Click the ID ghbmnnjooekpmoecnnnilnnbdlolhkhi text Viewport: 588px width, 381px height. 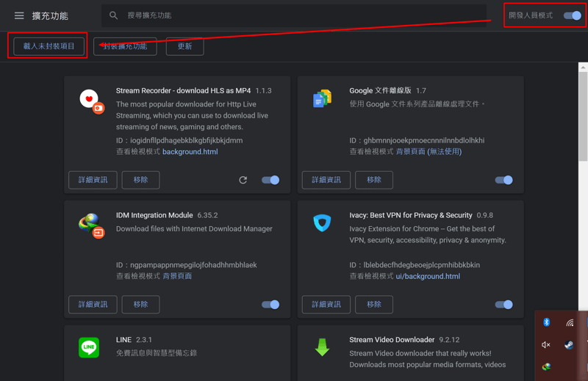[x=417, y=140]
